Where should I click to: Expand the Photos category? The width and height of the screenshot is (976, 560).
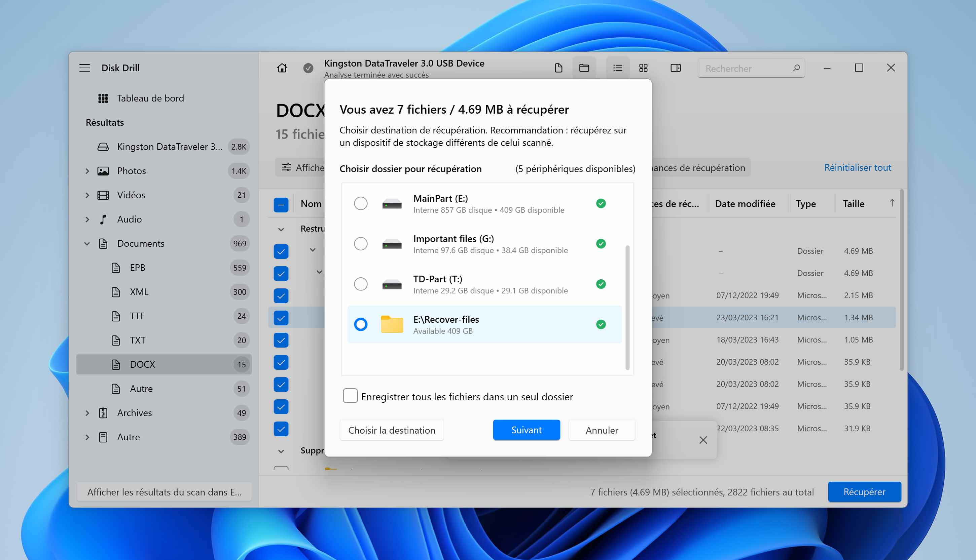pyautogui.click(x=87, y=171)
